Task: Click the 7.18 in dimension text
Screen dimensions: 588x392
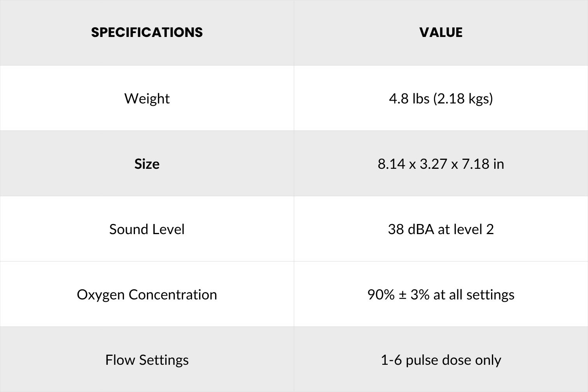Action: (x=483, y=164)
